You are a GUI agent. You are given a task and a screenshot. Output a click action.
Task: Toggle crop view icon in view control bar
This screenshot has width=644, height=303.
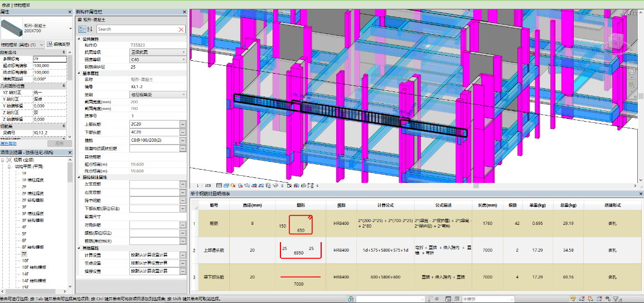coord(254,185)
